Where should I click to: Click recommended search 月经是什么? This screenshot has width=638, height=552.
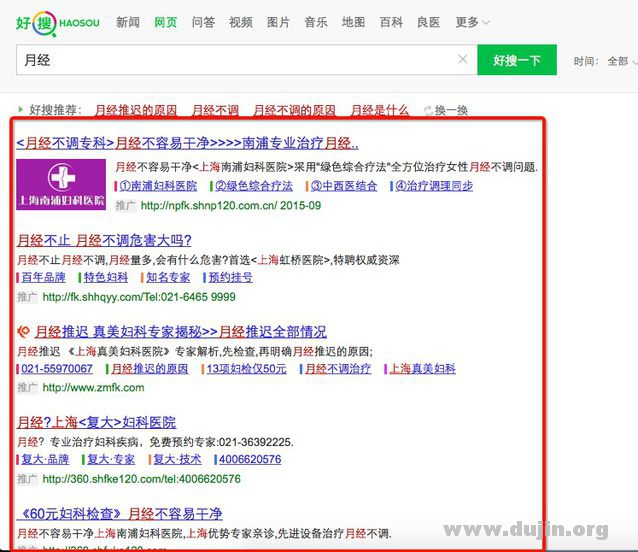[379, 110]
